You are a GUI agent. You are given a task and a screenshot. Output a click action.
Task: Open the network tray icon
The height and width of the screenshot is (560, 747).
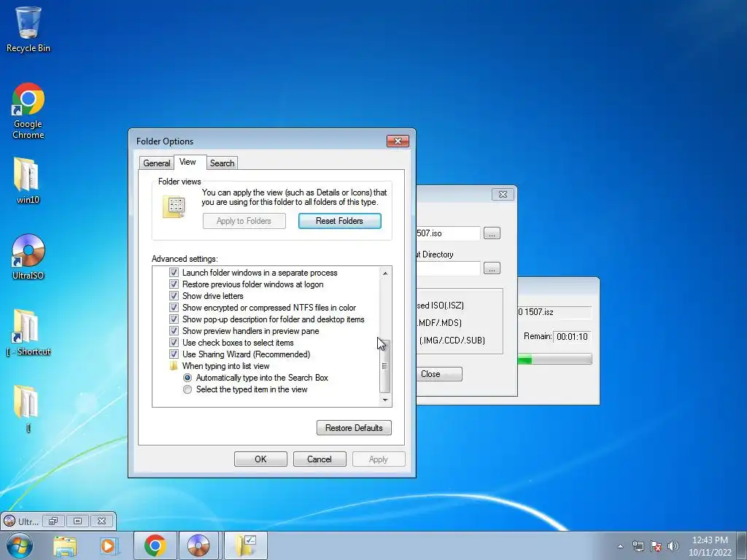coord(638,546)
